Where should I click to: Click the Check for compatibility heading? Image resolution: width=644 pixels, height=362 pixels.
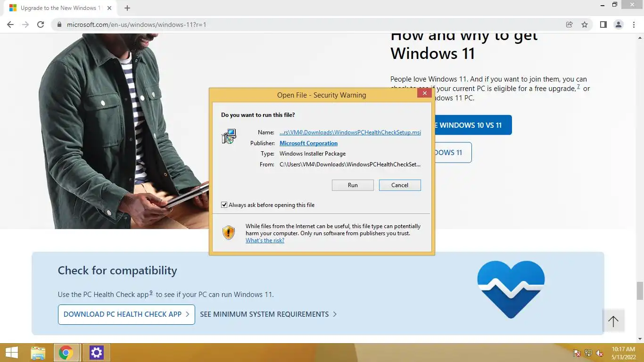pos(117,271)
